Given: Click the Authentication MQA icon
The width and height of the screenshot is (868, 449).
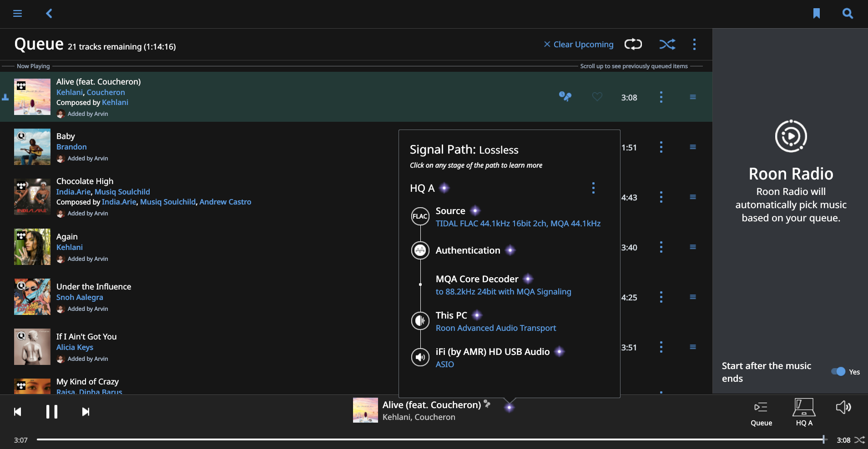Looking at the screenshot, I should [420, 250].
